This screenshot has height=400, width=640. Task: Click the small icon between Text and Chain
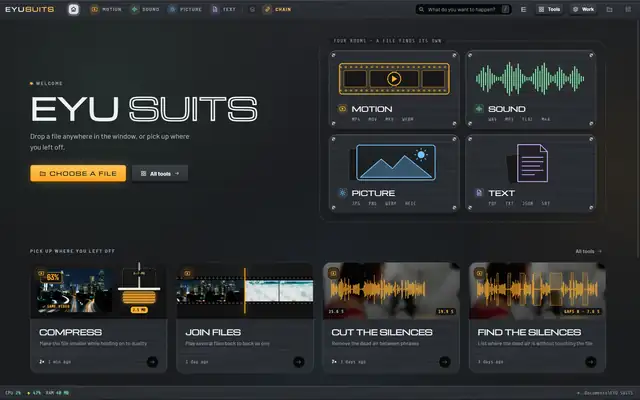[x=252, y=9]
